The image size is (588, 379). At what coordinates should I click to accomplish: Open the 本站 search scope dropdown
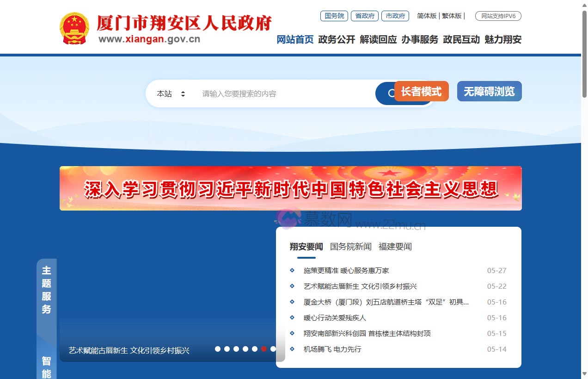[171, 93]
